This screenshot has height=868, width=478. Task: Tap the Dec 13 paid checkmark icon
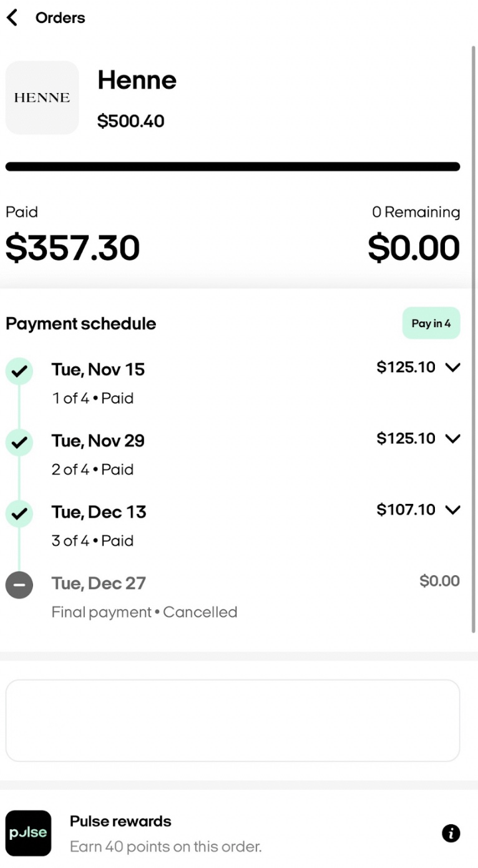pyautogui.click(x=19, y=514)
